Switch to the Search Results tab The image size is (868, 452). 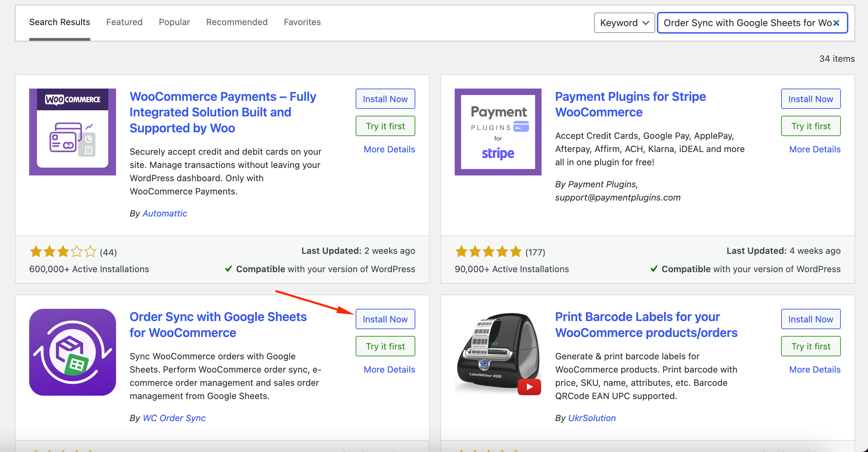point(60,22)
